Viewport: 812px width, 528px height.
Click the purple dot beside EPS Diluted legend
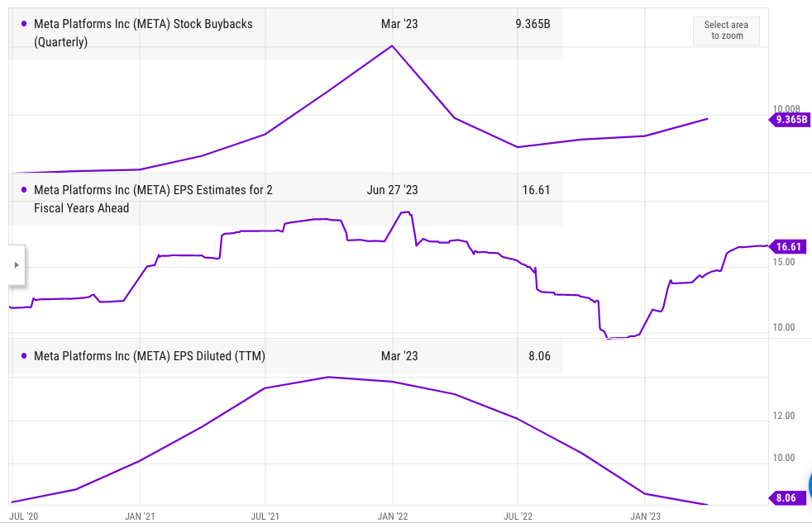tap(24, 356)
